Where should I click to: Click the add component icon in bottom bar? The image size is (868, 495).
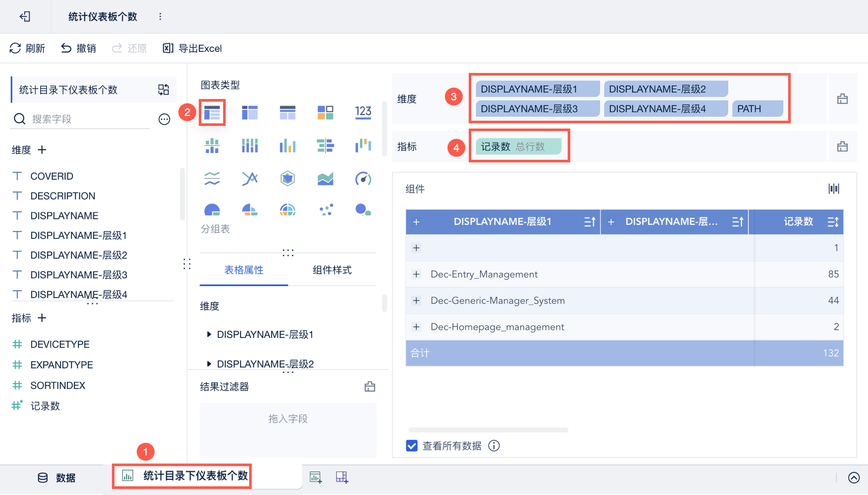click(x=316, y=477)
